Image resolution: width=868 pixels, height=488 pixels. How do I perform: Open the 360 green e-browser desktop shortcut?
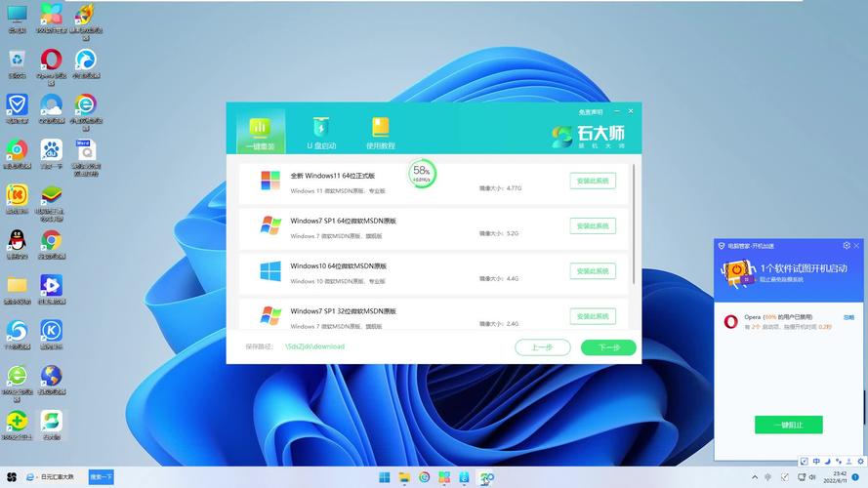click(x=18, y=383)
